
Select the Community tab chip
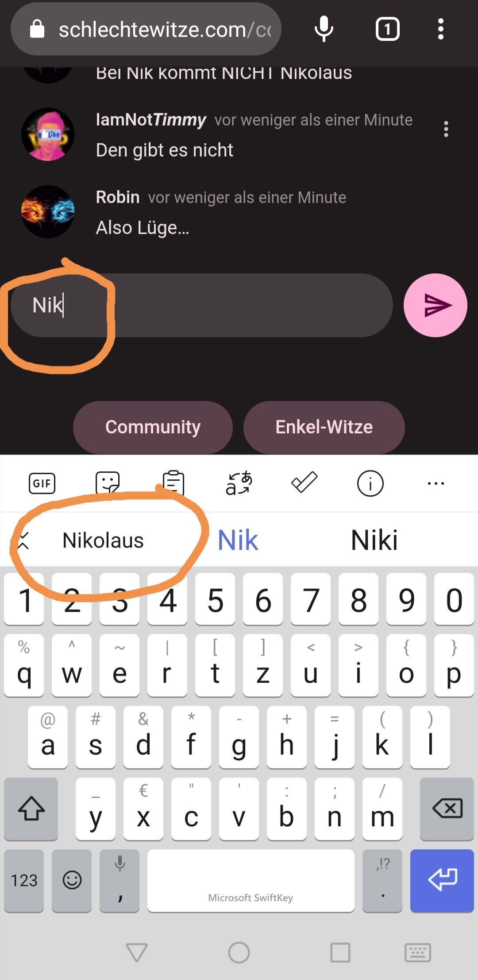(153, 427)
